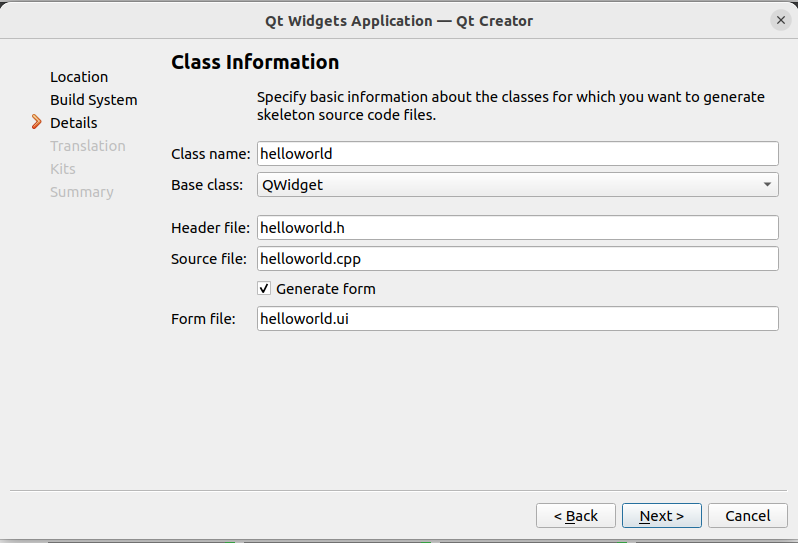Click the Base class label
The height and width of the screenshot is (543, 798).
pos(207,185)
